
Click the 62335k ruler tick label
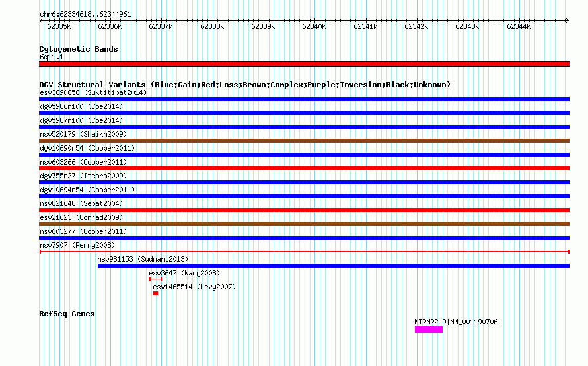click(59, 26)
